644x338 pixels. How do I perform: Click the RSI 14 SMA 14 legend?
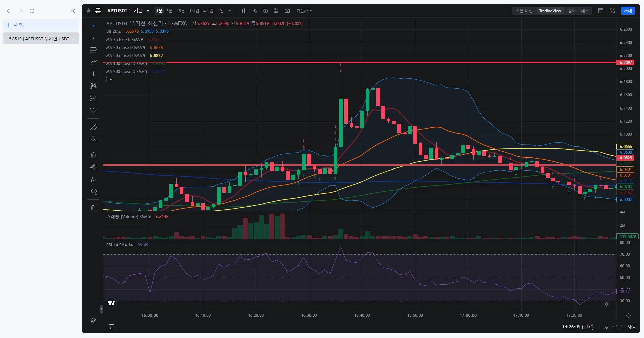click(x=119, y=245)
